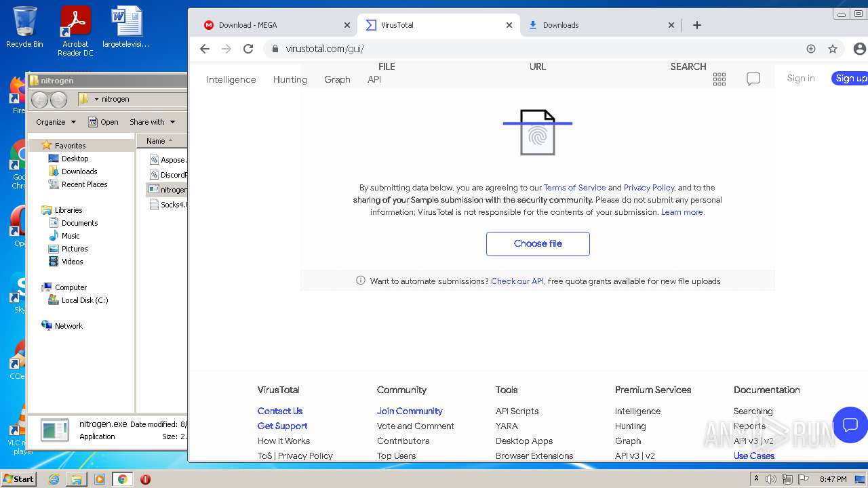Screen dimensions: 868x488
Task: Click the Chrome back arrow
Action: point(205,49)
